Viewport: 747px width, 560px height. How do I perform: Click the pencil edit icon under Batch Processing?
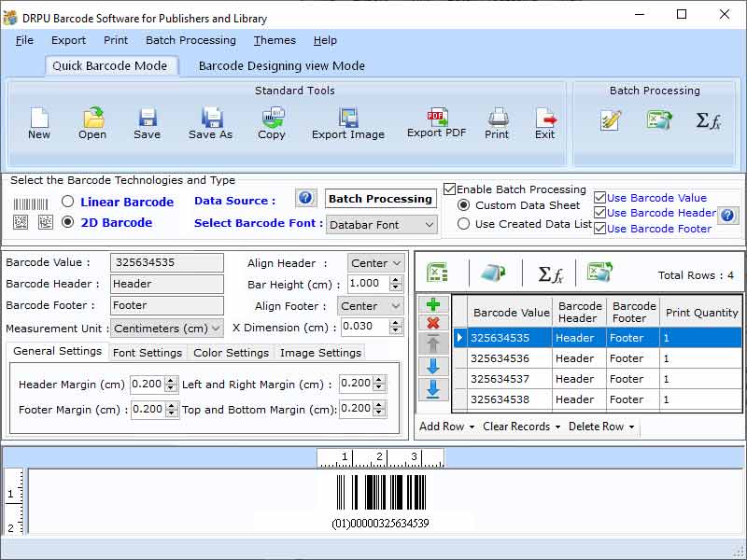[x=610, y=121]
